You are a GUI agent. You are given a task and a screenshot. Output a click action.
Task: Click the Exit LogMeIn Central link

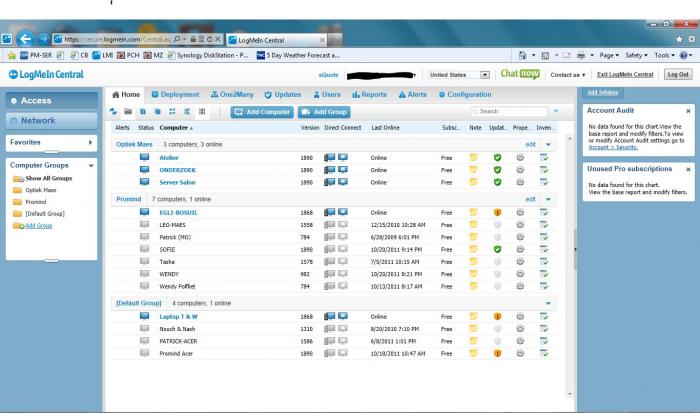[625, 75]
